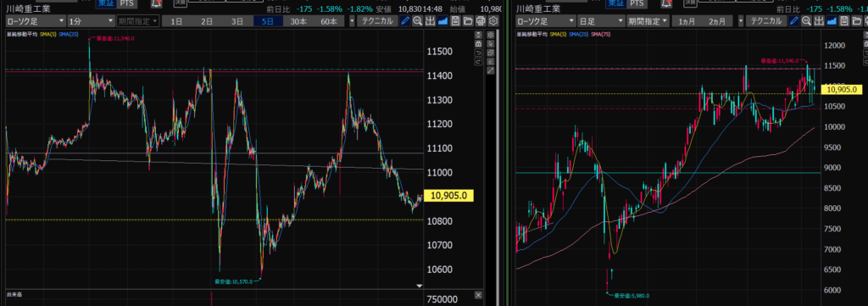Viewport: 868px width, 306px height.
Task: Open the 日足 interval dropdown in right chart
Action: [601, 21]
